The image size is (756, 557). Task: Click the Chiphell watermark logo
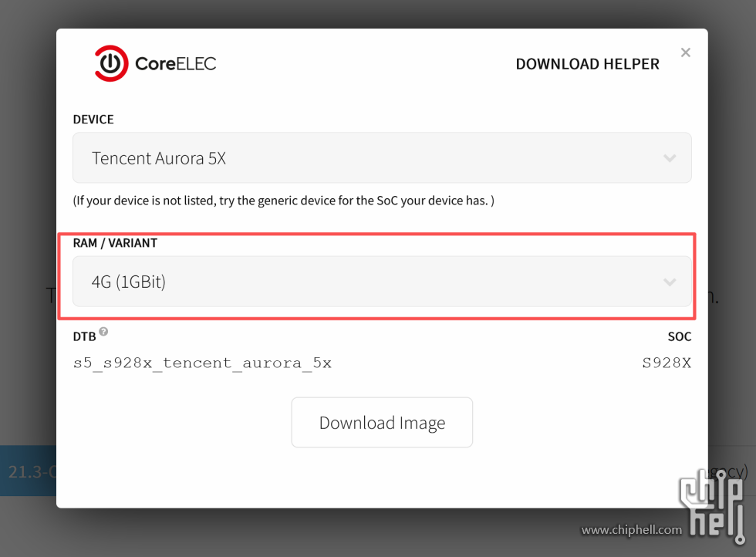pyautogui.click(x=713, y=506)
